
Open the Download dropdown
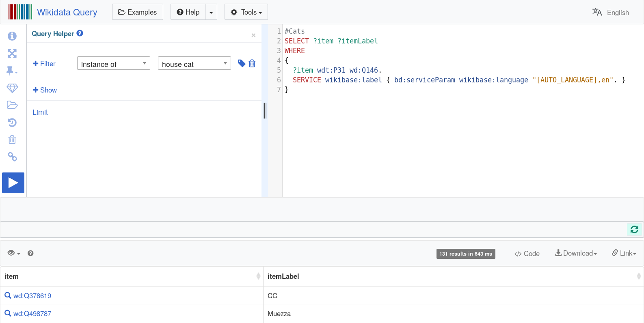tap(576, 253)
